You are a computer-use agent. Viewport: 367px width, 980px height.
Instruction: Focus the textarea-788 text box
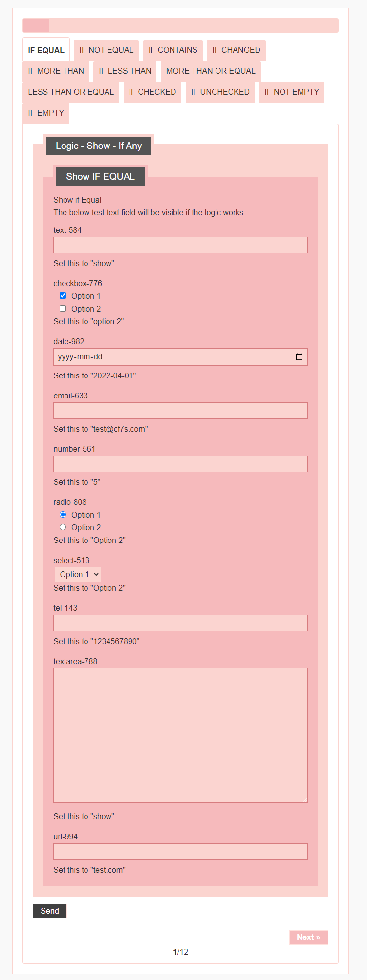180,735
